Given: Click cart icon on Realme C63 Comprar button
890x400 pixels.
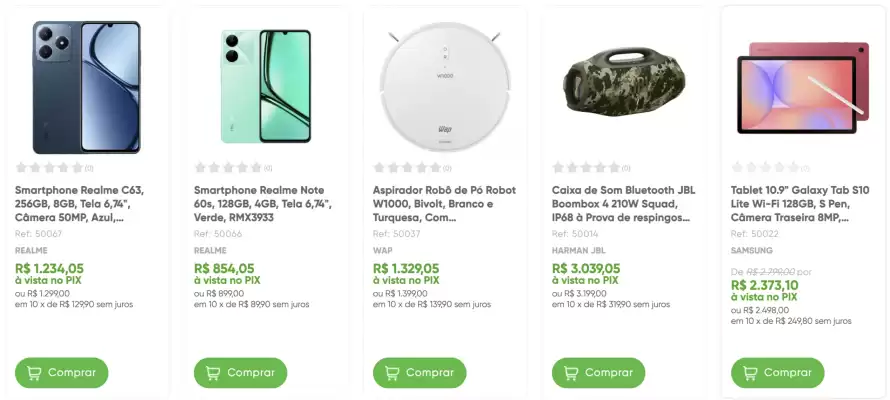Looking at the screenshot, I should tap(35, 373).
